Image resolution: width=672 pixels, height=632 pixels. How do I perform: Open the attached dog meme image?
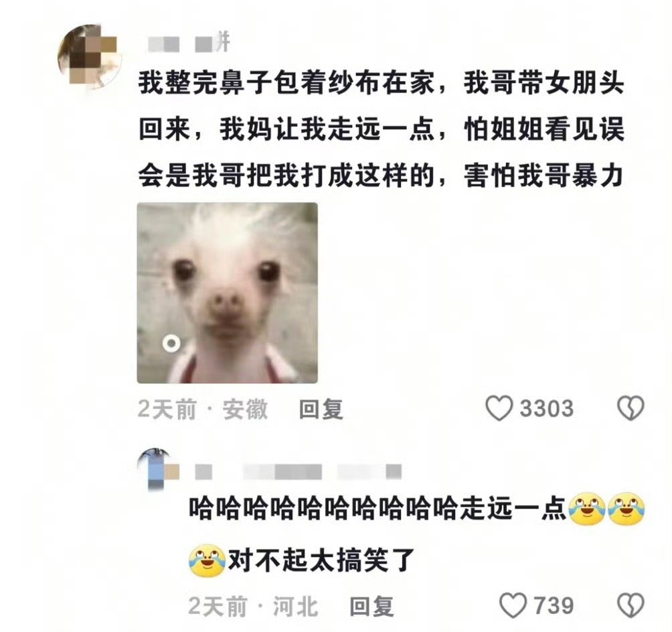[x=227, y=293]
